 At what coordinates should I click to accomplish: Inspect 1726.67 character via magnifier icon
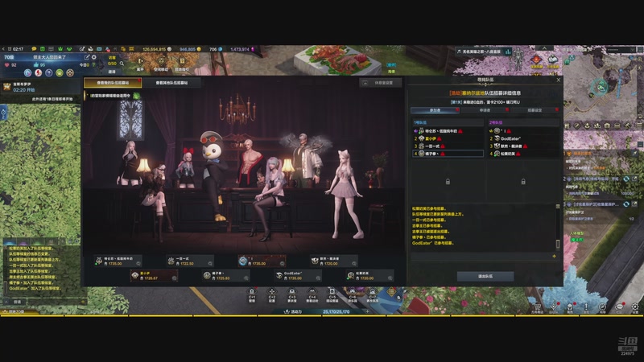pyautogui.click(x=174, y=278)
